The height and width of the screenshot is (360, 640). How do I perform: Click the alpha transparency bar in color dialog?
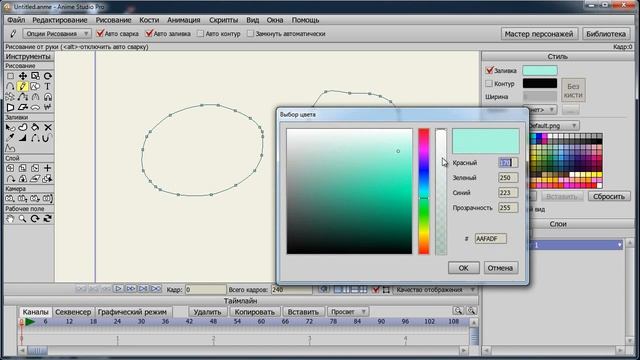point(441,191)
